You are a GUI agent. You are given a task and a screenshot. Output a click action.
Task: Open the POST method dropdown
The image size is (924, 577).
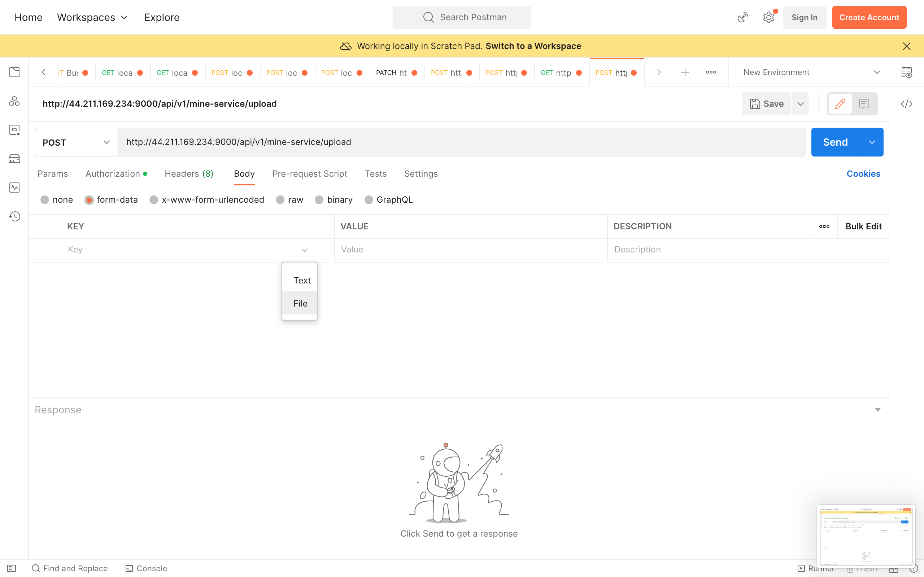[77, 142]
